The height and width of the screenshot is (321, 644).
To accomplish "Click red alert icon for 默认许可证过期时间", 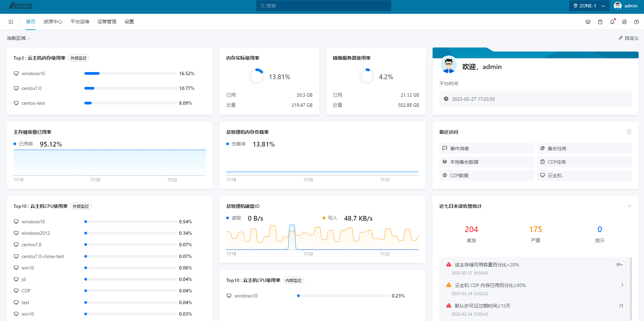I will point(449,306).
